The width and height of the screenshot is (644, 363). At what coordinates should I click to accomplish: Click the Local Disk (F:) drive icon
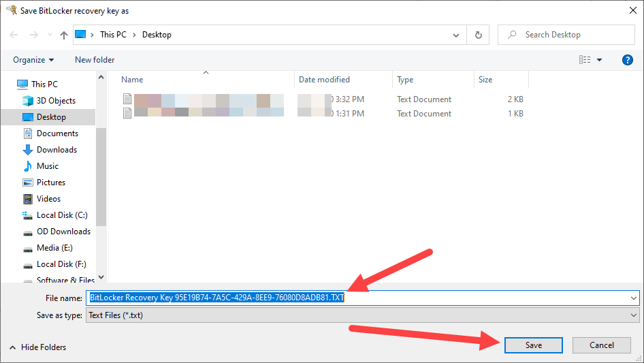(x=28, y=266)
